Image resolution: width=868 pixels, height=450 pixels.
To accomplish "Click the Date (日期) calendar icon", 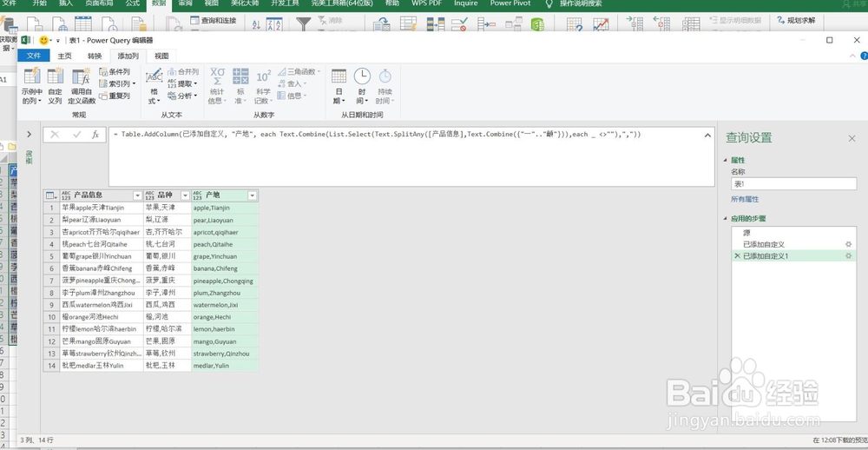I will click(339, 76).
